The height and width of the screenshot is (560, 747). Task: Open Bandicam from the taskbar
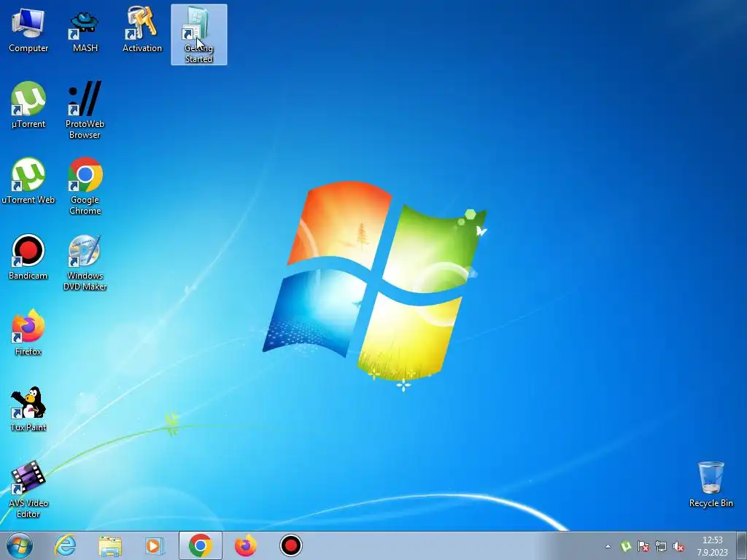pos(290,545)
